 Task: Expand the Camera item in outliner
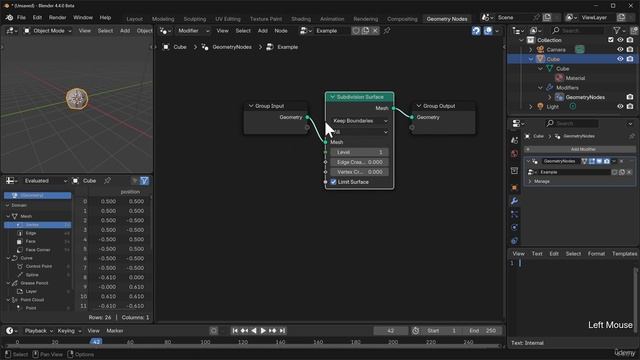click(531, 49)
